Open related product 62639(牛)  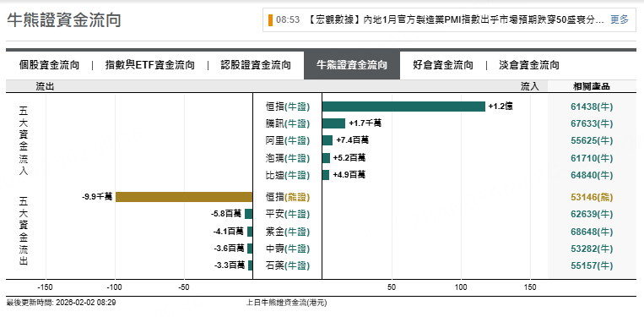click(592, 214)
